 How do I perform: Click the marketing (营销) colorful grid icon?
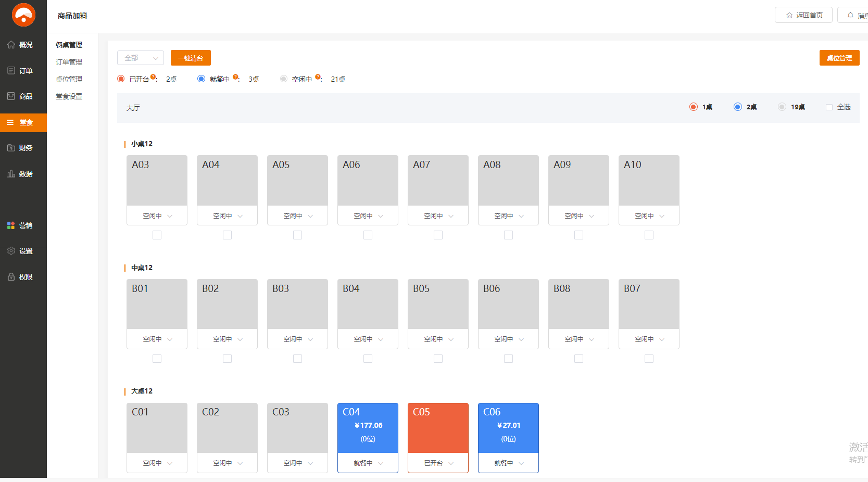coord(11,225)
